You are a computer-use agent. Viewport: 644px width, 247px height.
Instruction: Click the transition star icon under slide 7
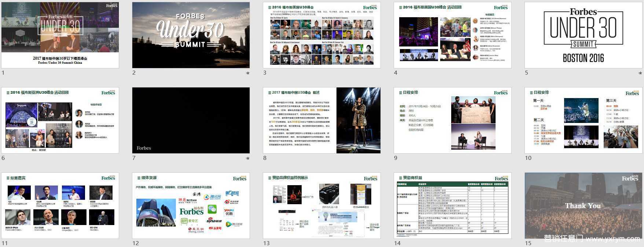(248, 158)
